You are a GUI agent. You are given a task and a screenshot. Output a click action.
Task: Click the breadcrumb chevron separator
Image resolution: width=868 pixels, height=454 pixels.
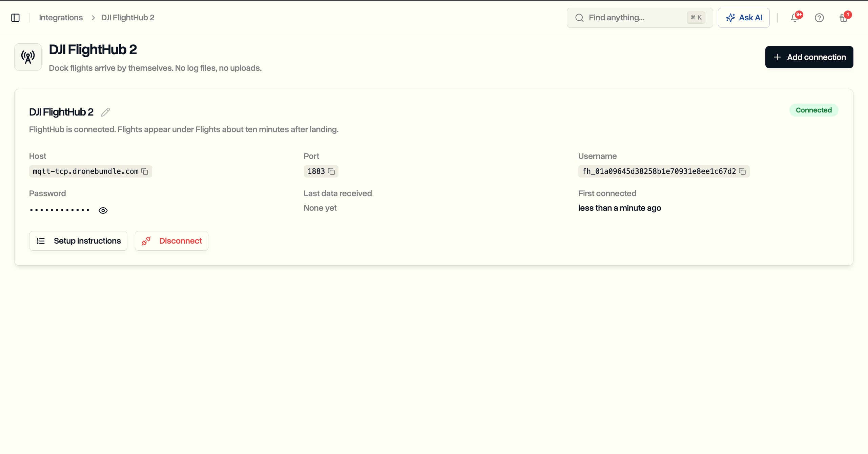tap(93, 18)
